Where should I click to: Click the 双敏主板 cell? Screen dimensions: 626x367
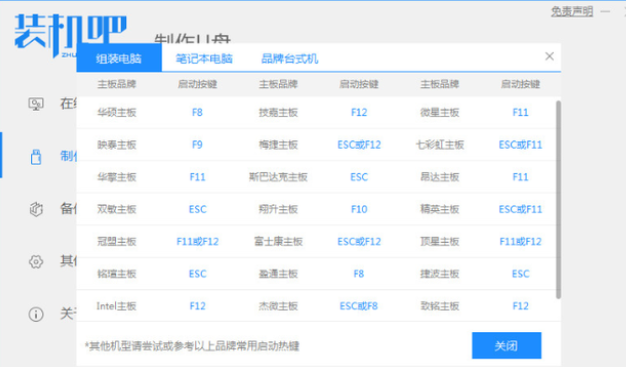(117, 209)
